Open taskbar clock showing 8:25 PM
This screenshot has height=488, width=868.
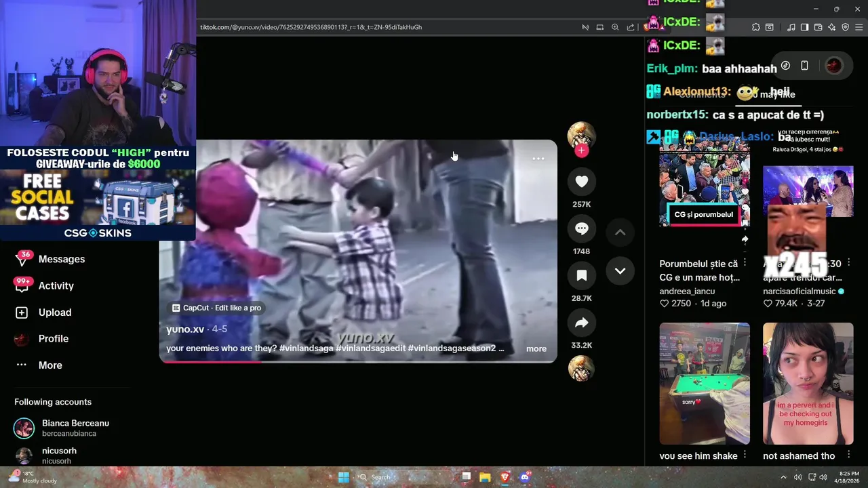pyautogui.click(x=848, y=477)
